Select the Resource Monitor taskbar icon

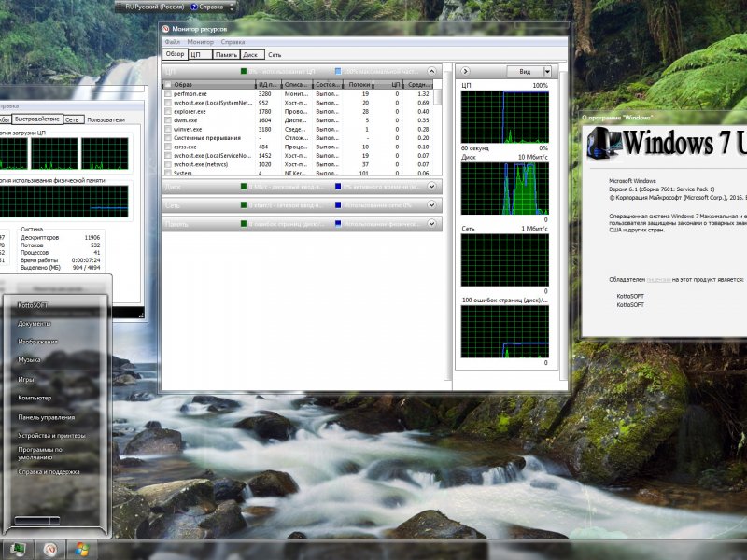(50, 550)
